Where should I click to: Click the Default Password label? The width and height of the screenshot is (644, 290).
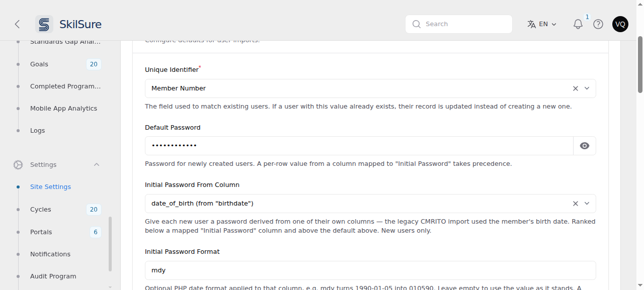click(x=173, y=128)
